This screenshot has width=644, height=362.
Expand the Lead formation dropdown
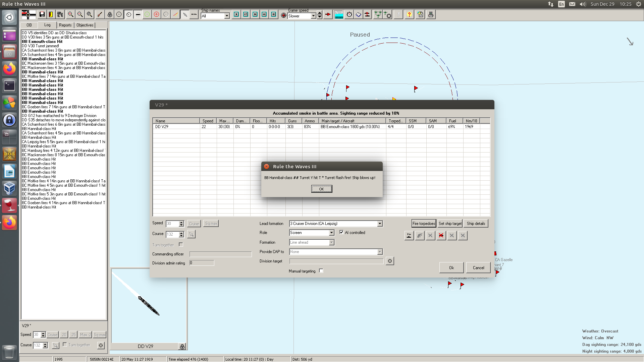pos(380,224)
